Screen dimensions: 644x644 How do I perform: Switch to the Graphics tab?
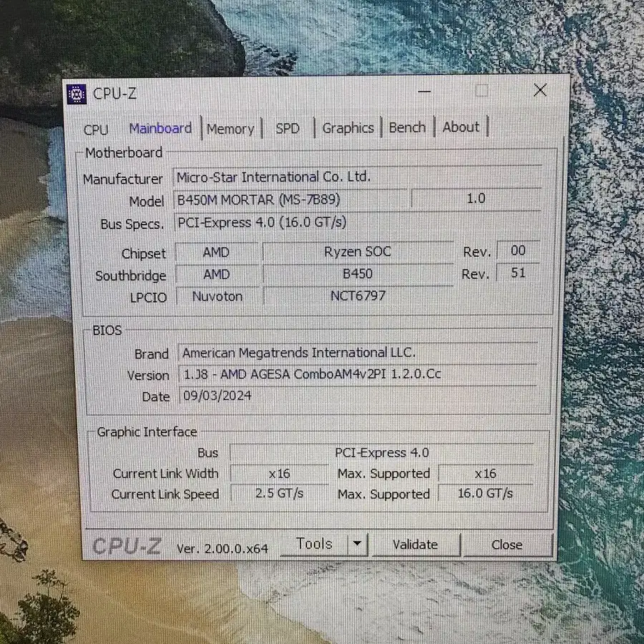pos(348,128)
